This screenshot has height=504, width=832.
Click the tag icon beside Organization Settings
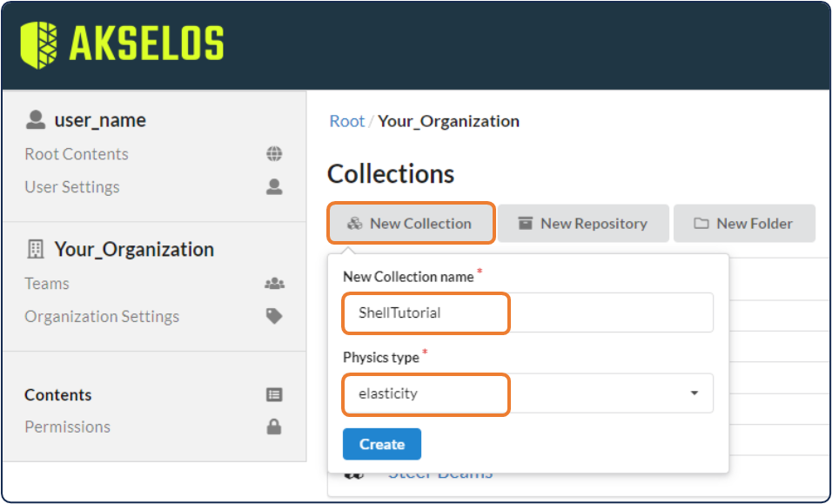pyautogui.click(x=274, y=316)
